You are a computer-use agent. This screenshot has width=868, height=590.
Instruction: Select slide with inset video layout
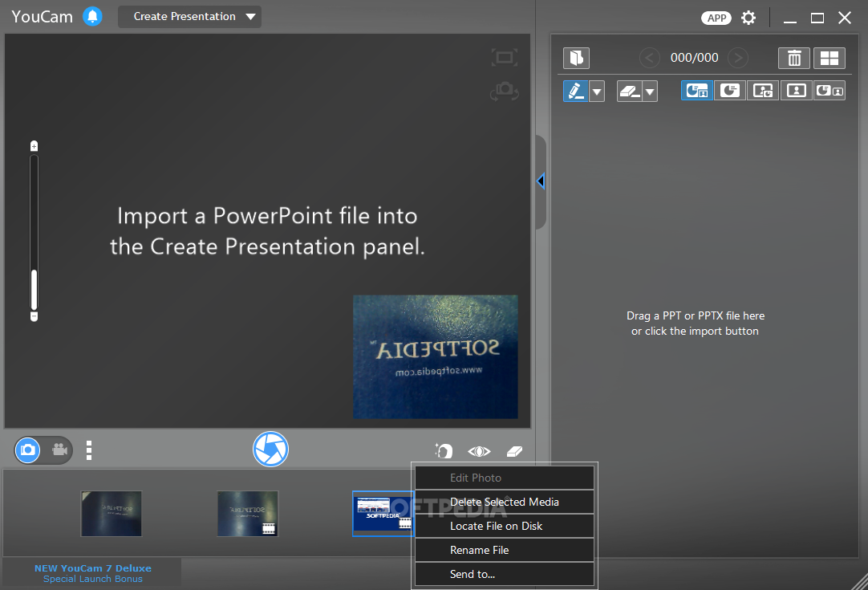(762, 90)
